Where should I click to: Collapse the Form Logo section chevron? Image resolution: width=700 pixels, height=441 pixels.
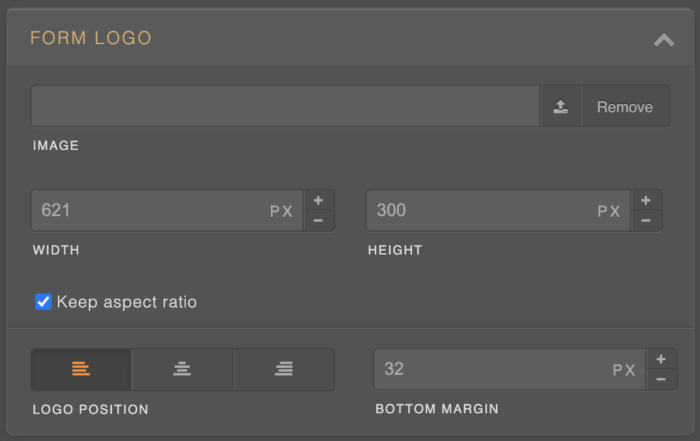coord(663,40)
